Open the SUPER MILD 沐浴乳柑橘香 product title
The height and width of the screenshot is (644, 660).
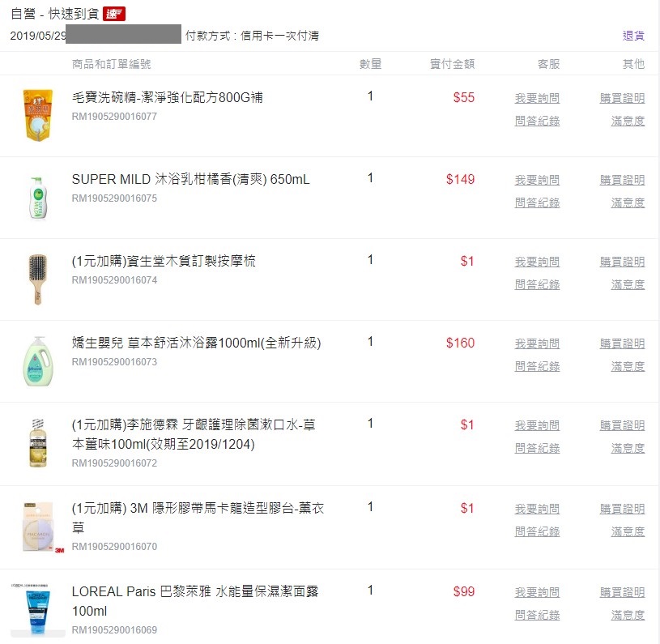[x=190, y=179]
